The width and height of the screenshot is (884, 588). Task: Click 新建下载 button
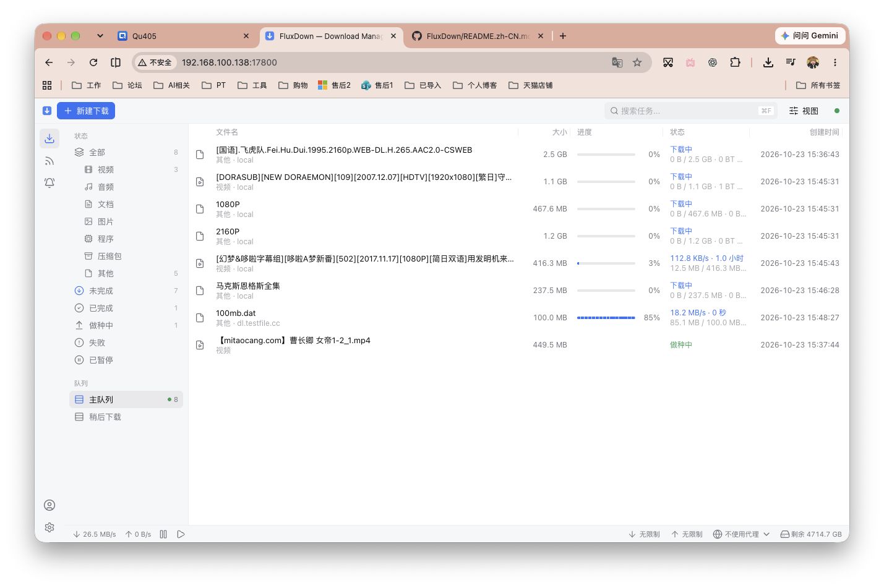(x=86, y=111)
